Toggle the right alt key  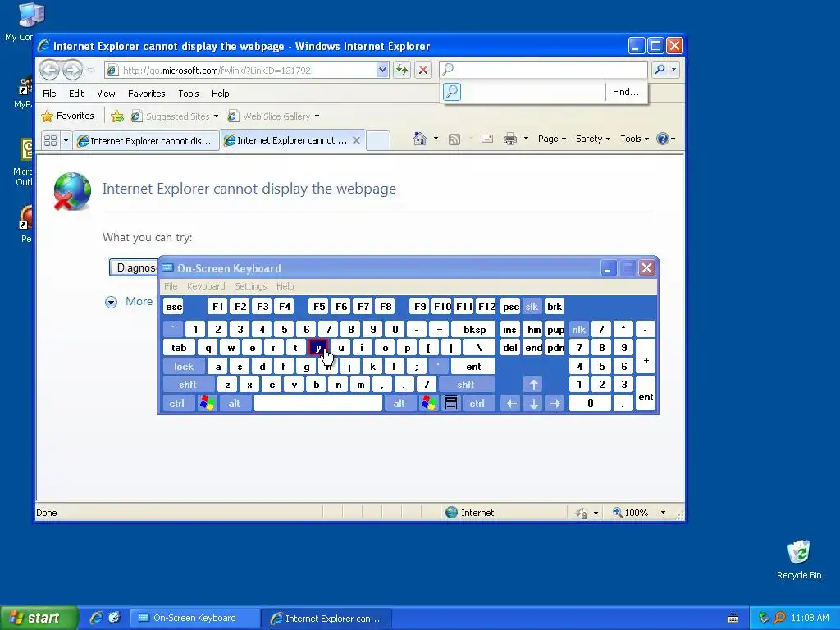click(x=399, y=404)
